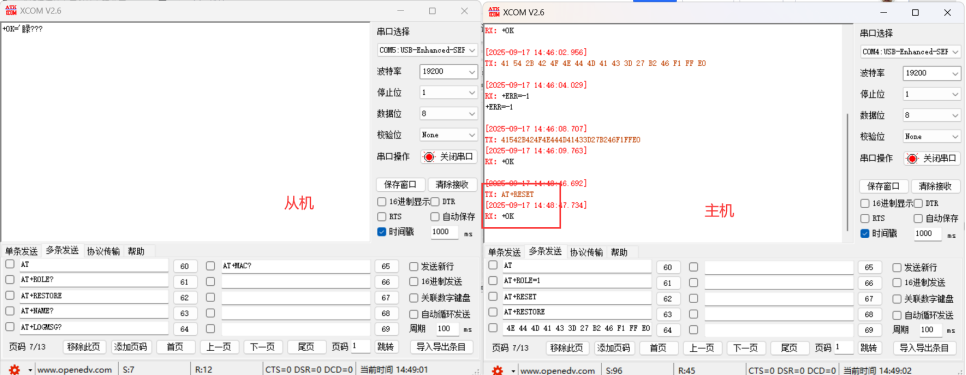Close the serial port in COM4 window
The image size is (966, 375).
click(x=932, y=158)
